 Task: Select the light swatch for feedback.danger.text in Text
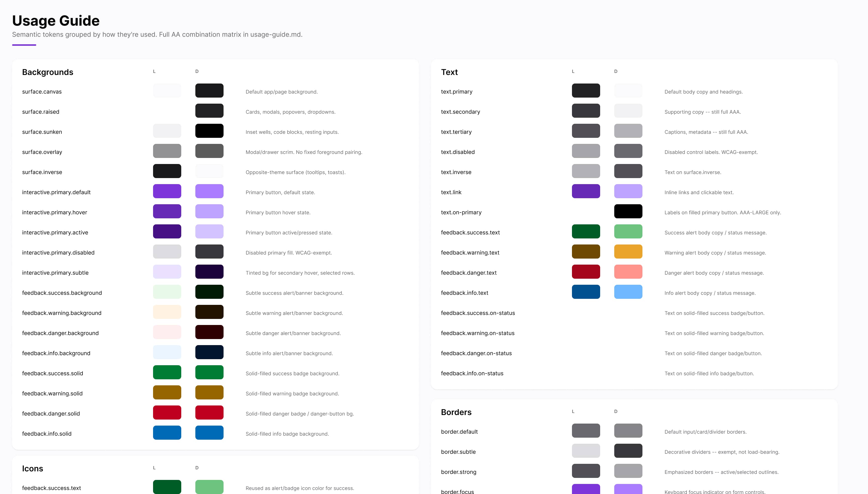(x=586, y=272)
